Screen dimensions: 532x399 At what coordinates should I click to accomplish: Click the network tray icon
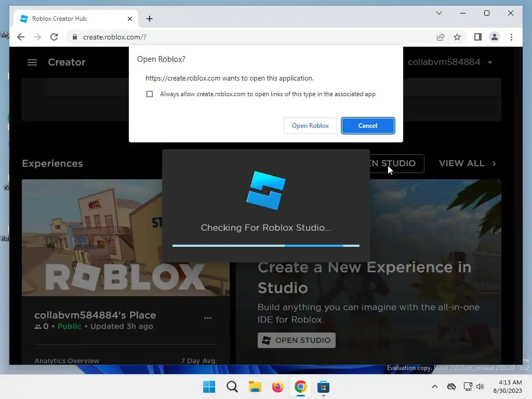[468, 387]
